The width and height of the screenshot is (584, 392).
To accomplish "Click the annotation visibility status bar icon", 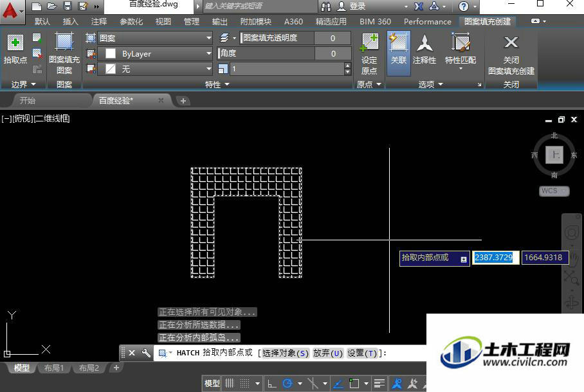I will click(397, 383).
